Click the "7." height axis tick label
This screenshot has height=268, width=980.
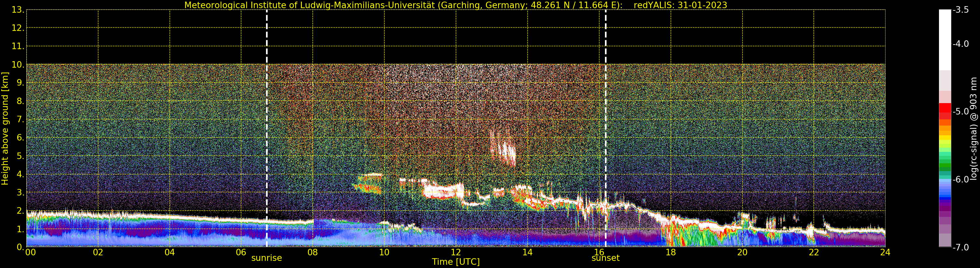point(21,119)
